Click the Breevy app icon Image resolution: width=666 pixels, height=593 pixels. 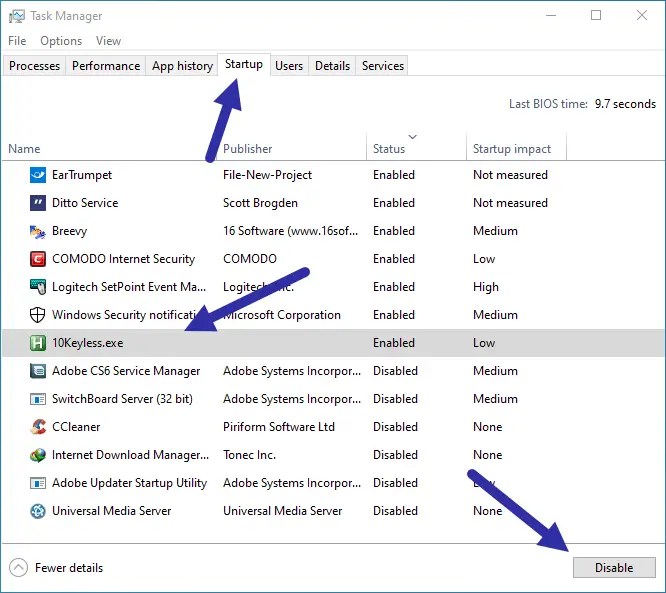point(38,231)
